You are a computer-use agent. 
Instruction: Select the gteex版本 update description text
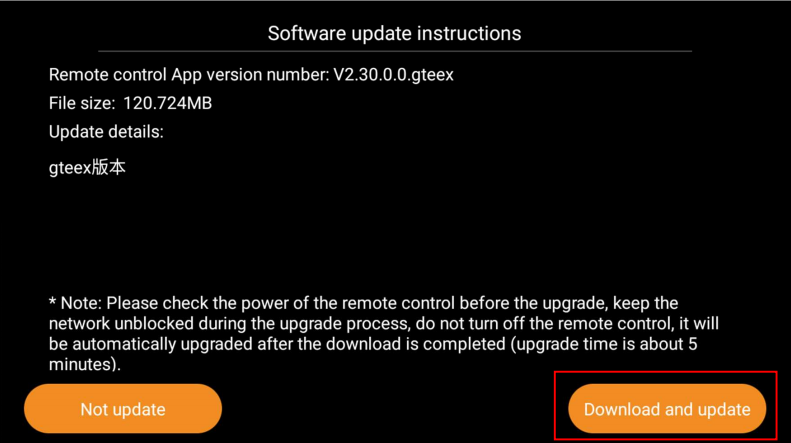[87, 168]
